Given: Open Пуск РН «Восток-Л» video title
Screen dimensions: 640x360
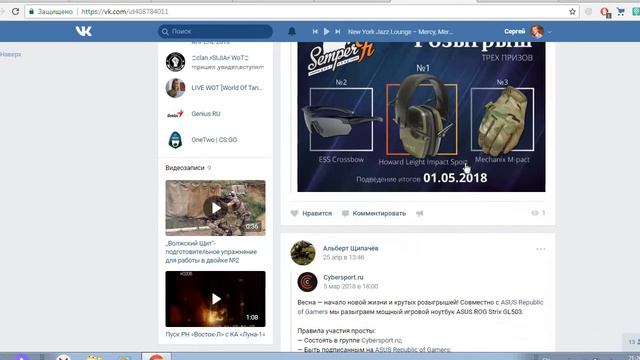Looking at the screenshot, I should (215, 334).
